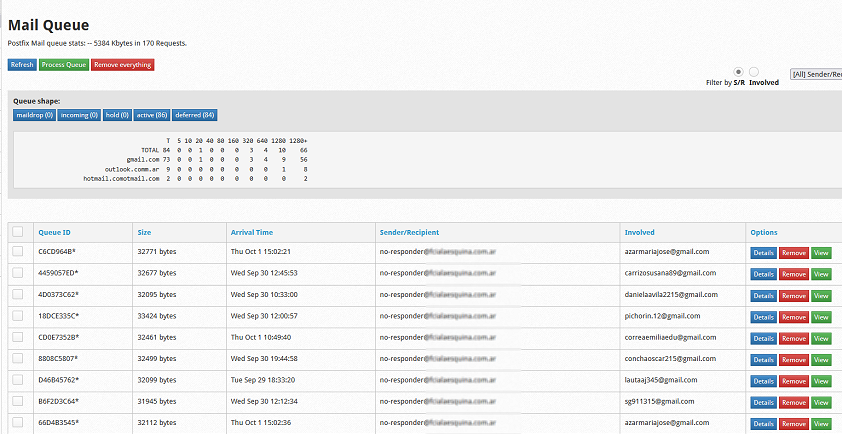The image size is (842, 434).
Task: Click the blue Refresh button
Action: click(x=22, y=65)
